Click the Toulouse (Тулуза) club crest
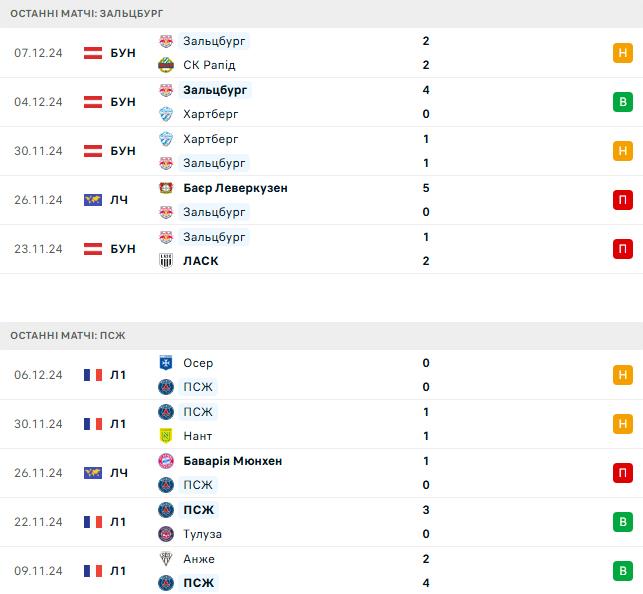Screen dimensions: 643x594 pyautogui.click(x=166, y=534)
